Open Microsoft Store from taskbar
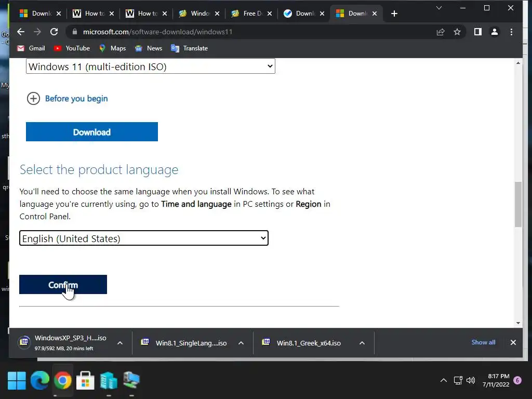Screen dimensions: 532x399 click(86, 380)
